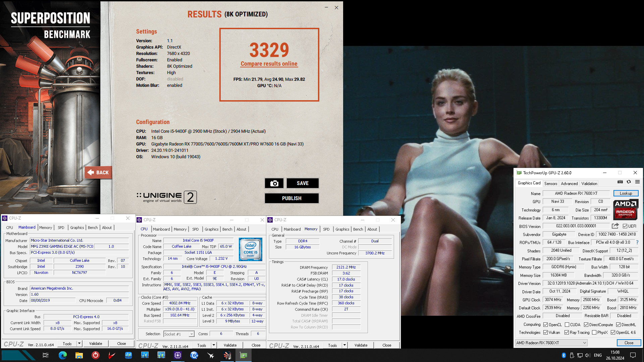Viewport: 644px width, 362px height.
Task: Switch to the CPU-Z purple chip taskbar icon
Action: [178, 355]
